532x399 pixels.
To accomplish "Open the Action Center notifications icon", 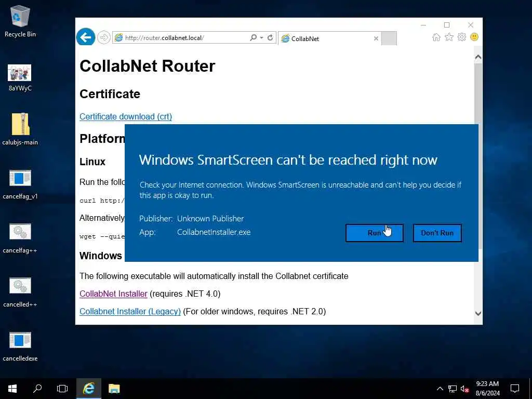I will click(x=515, y=389).
